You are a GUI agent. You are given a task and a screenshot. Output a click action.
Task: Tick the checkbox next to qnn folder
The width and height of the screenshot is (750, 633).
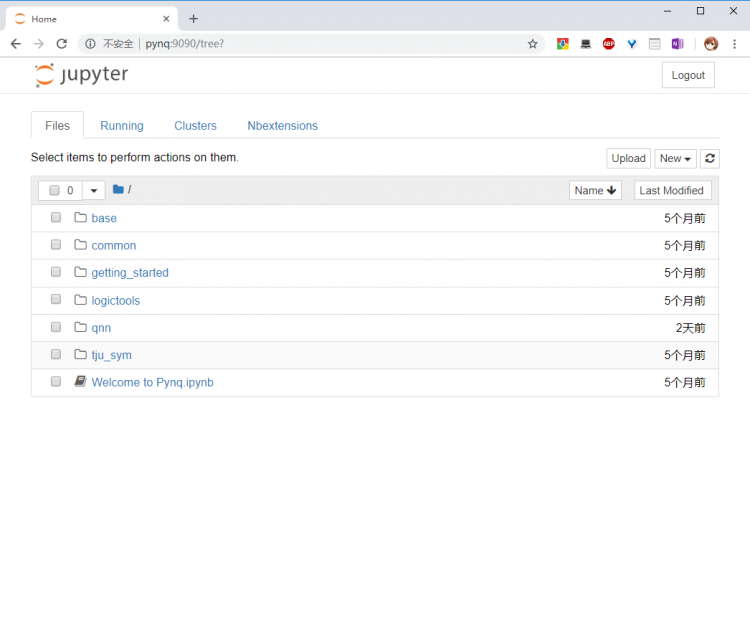(56, 327)
